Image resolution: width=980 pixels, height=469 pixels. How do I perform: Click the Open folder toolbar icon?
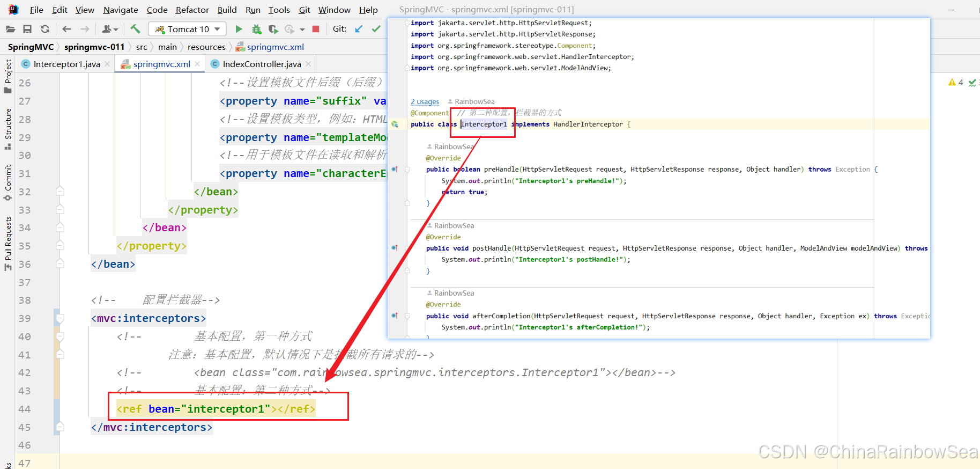tap(10, 29)
